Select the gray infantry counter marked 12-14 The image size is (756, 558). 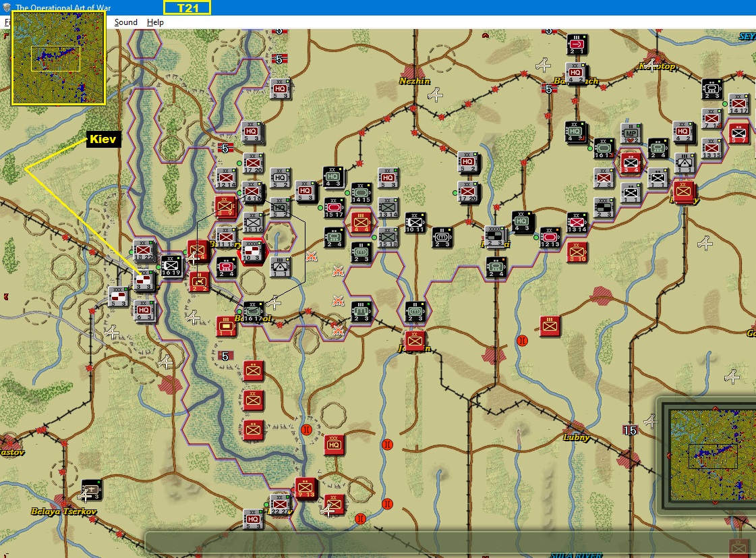click(x=226, y=178)
